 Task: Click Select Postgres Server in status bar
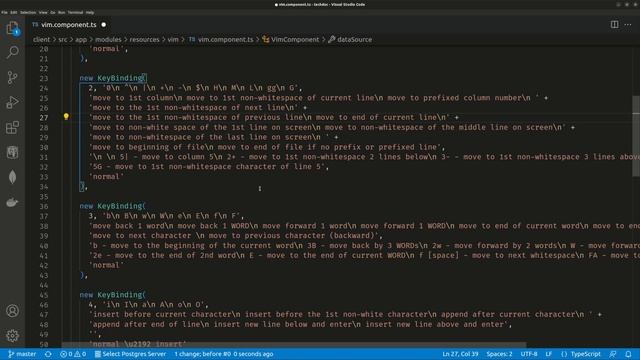click(x=131, y=354)
